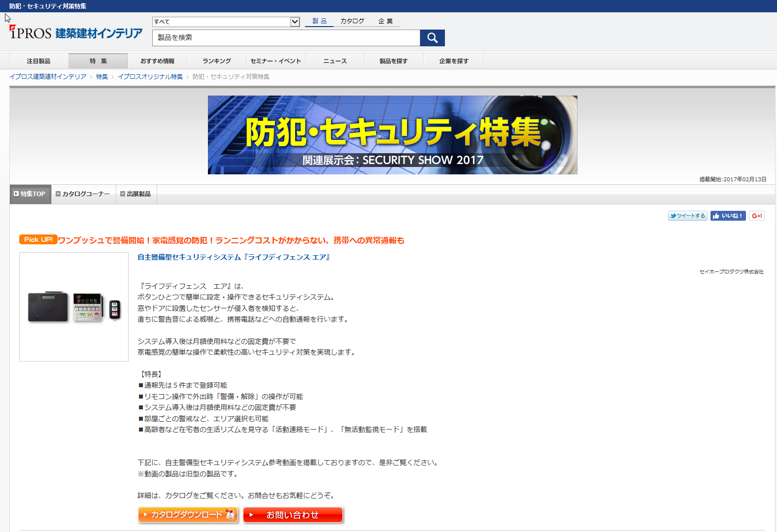Click the Google +1 button
Viewport: 777px width, 532px height.
click(757, 216)
